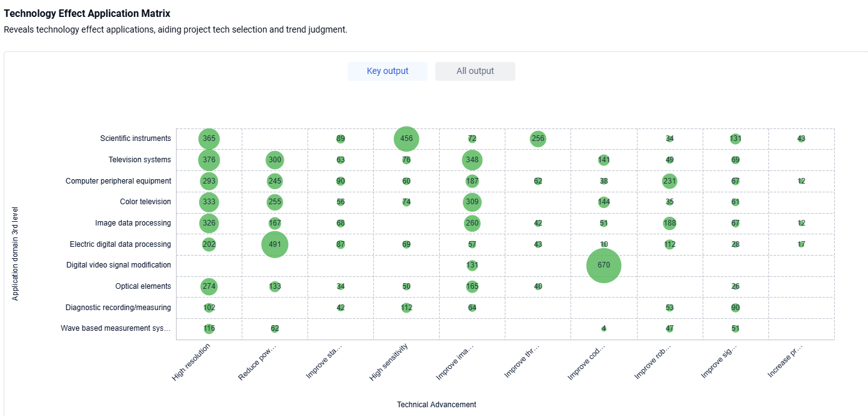Viewport: 868px width, 416px height.
Task: Select the 376 bubble for Television systems
Action: tap(209, 160)
